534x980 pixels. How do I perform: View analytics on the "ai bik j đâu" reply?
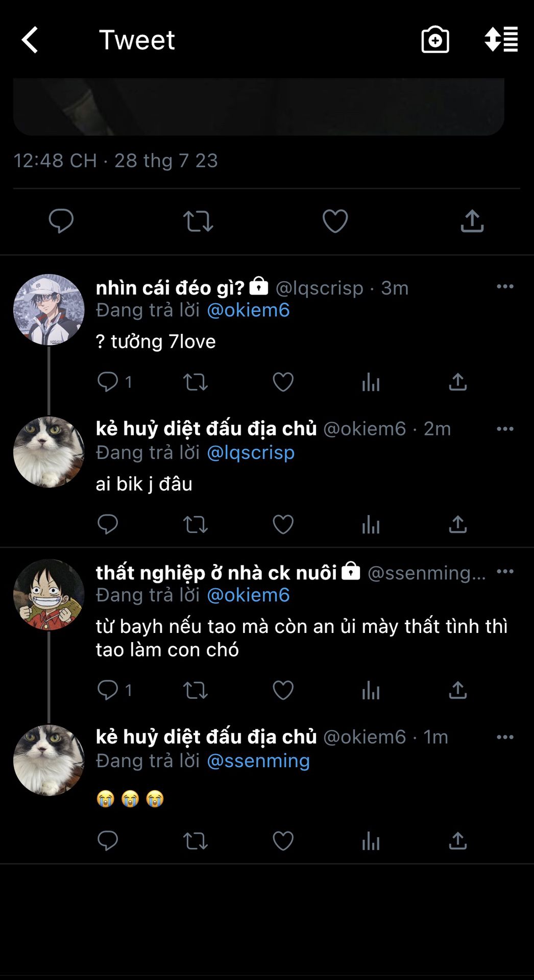371,525
